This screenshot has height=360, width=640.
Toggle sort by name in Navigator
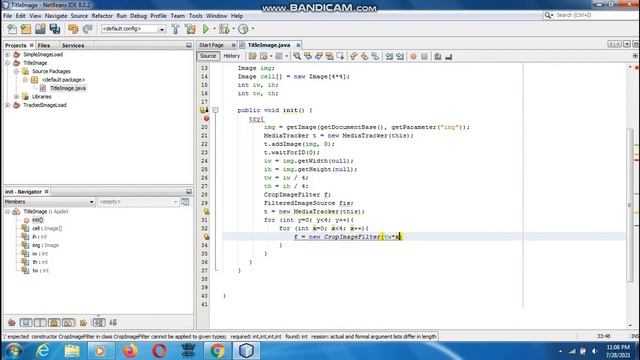click(99, 323)
